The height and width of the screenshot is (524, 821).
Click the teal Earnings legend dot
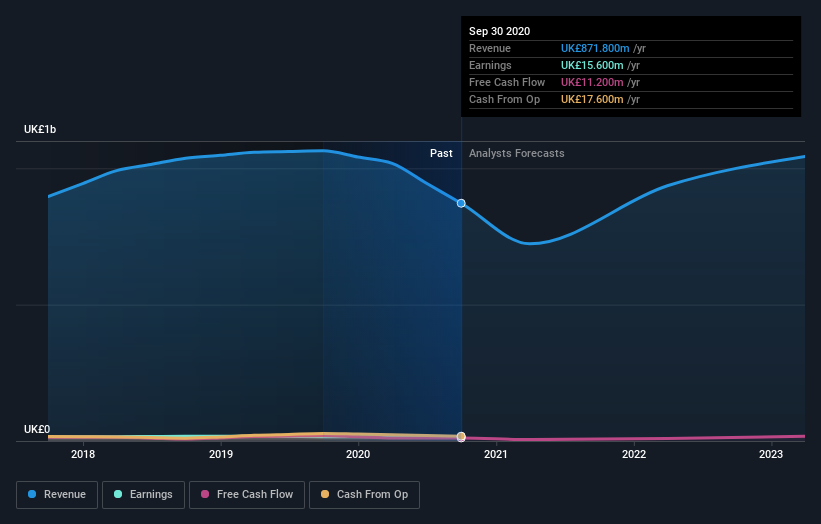point(118,494)
